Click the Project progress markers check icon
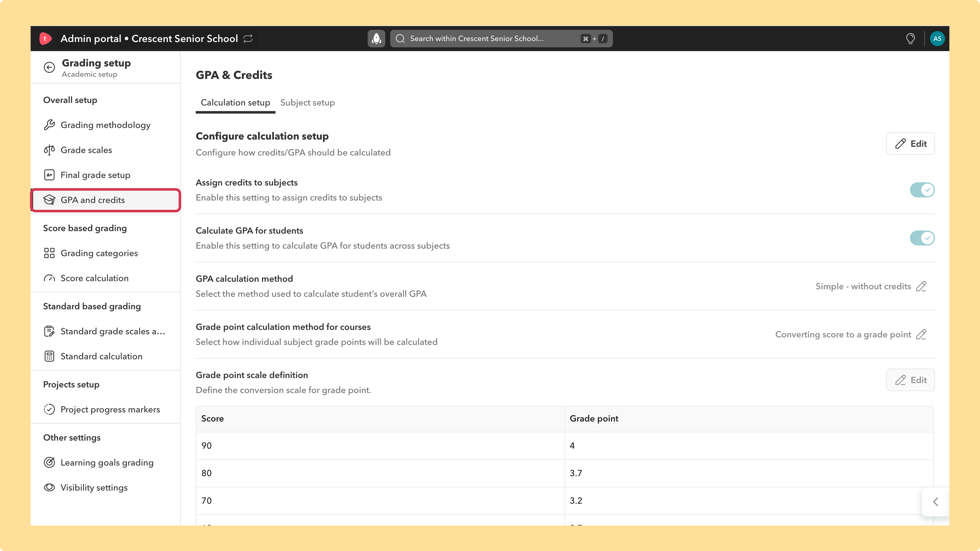The image size is (980, 551). [49, 410]
